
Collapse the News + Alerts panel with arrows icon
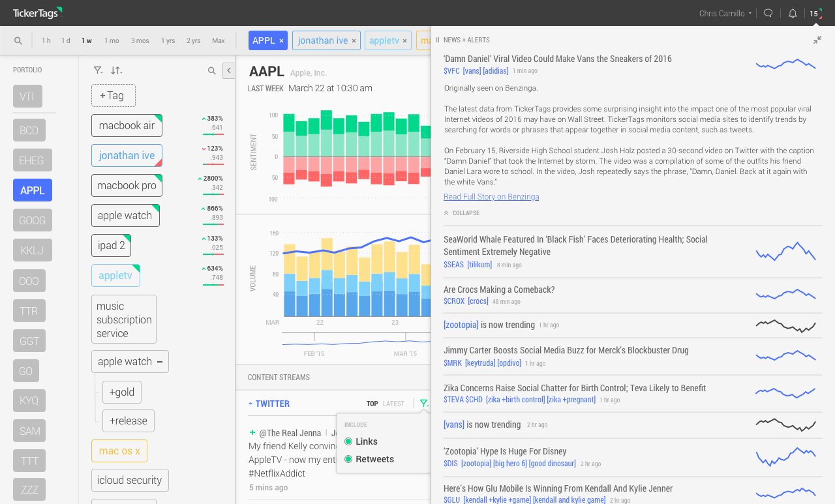tap(817, 40)
